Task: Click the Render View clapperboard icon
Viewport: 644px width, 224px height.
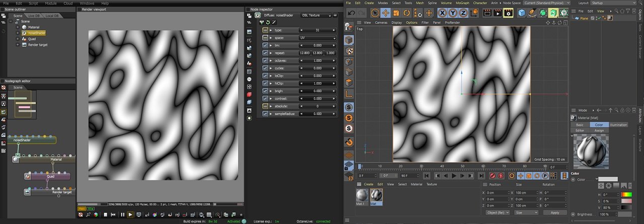Action: (x=487, y=13)
